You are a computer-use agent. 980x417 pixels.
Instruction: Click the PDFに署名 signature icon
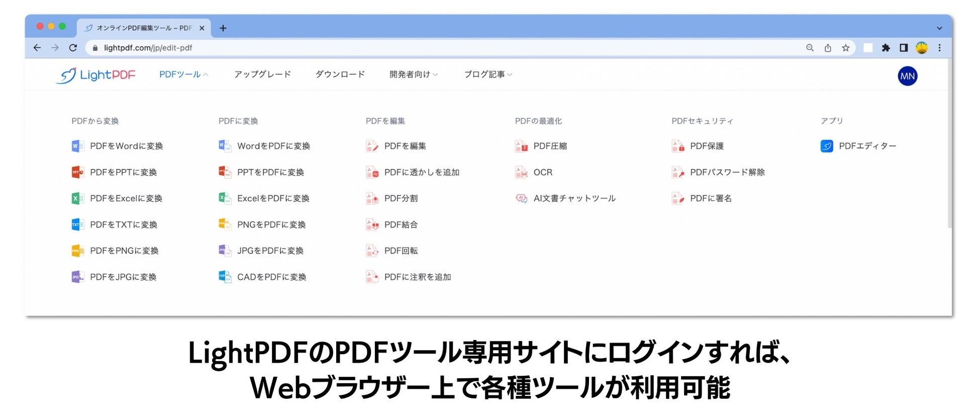[678, 199]
